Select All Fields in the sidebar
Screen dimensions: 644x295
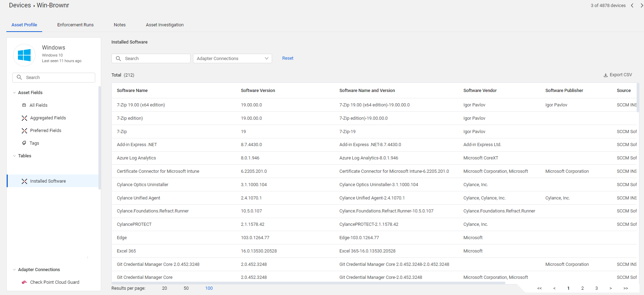click(x=38, y=105)
